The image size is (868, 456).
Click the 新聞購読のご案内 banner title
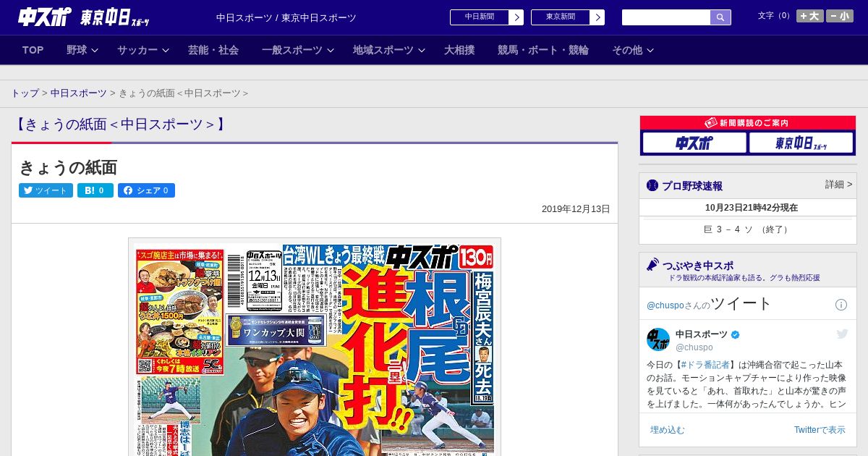click(x=748, y=123)
